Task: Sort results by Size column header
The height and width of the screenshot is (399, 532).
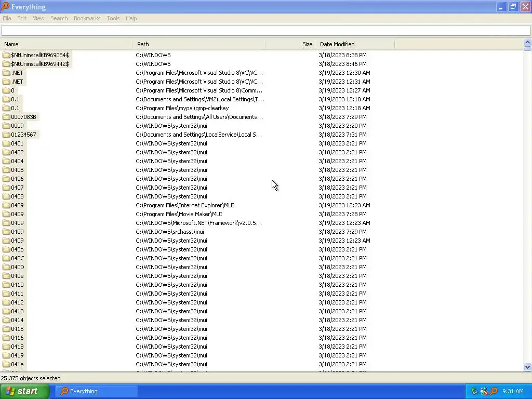Action: pos(290,44)
